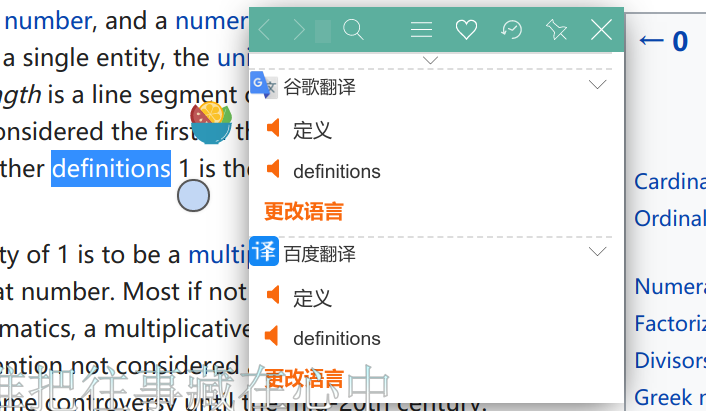Screen dimensions: 706x411
Task: Open the Divisors link in sidebar
Action: 670,361
